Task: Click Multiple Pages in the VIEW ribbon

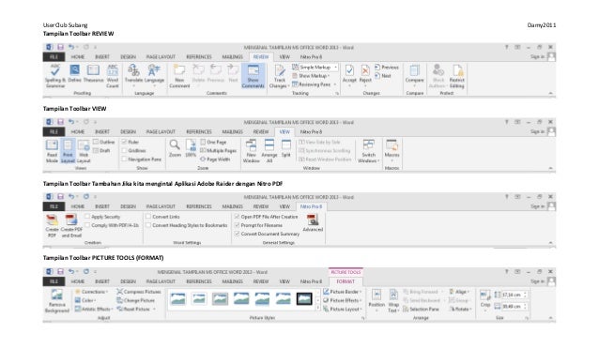Action: click(x=219, y=151)
